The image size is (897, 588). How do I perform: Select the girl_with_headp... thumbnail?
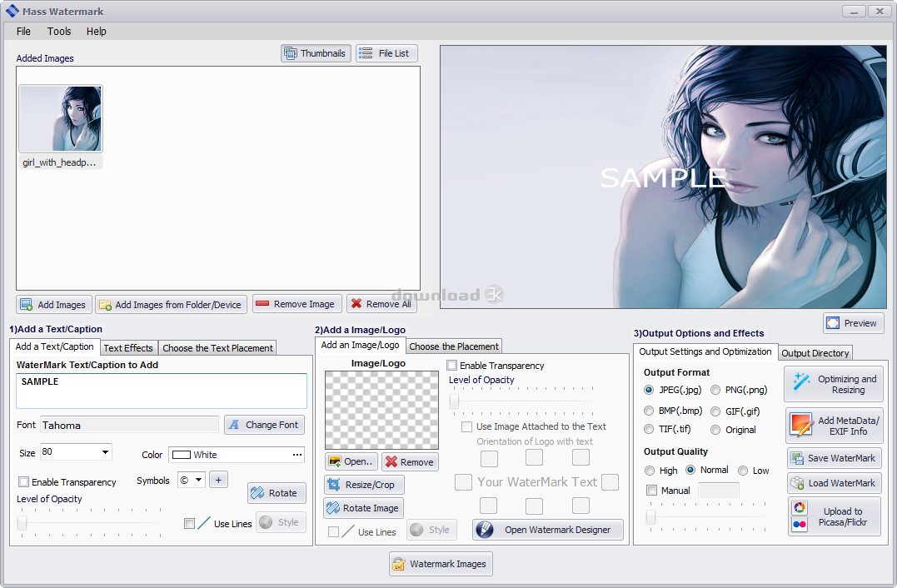tap(60, 126)
